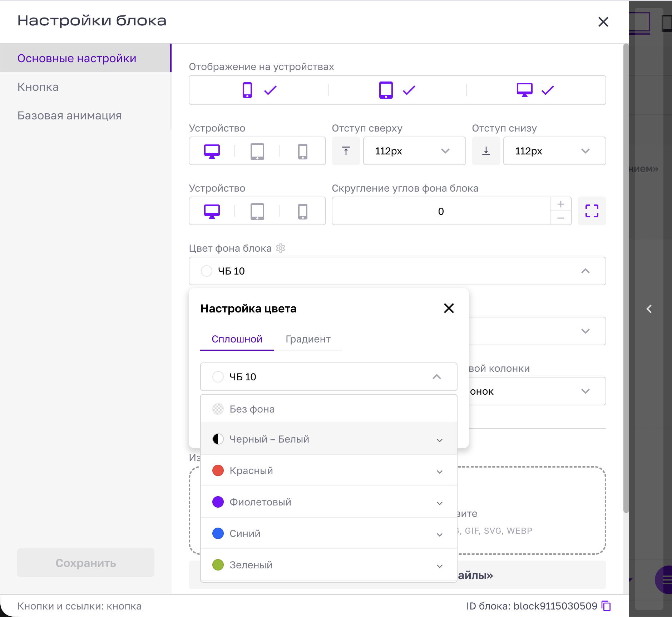Screen dimensions: 672x617
Task: Click the collapse panel left arrow
Action: (x=649, y=309)
